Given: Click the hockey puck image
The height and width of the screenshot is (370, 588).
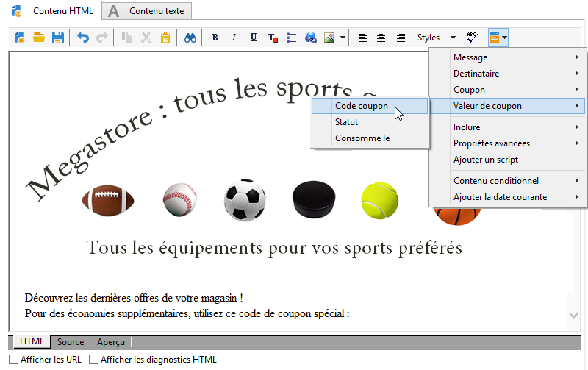Looking at the screenshot, I should pos(314,199).
